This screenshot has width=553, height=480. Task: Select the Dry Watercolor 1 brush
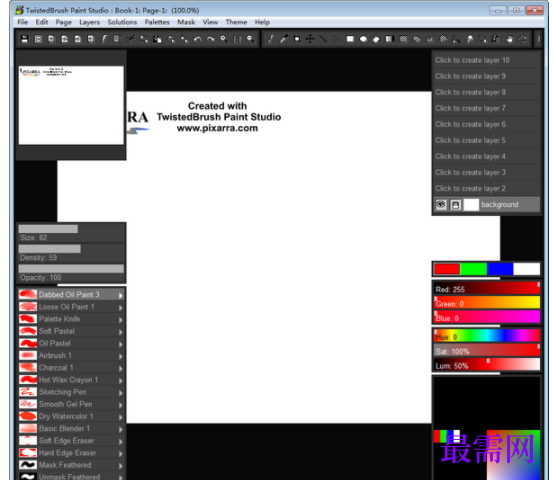[71, 417]
